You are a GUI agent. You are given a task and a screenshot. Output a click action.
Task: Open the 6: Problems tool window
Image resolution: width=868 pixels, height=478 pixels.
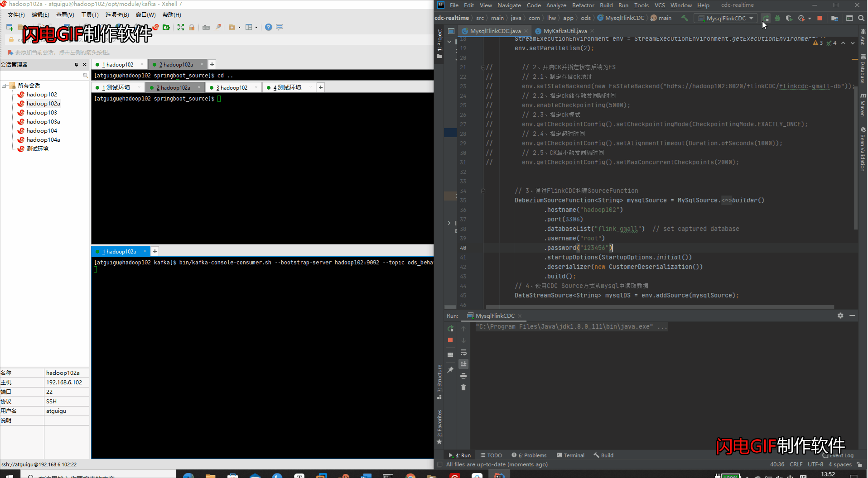(529, 455)
